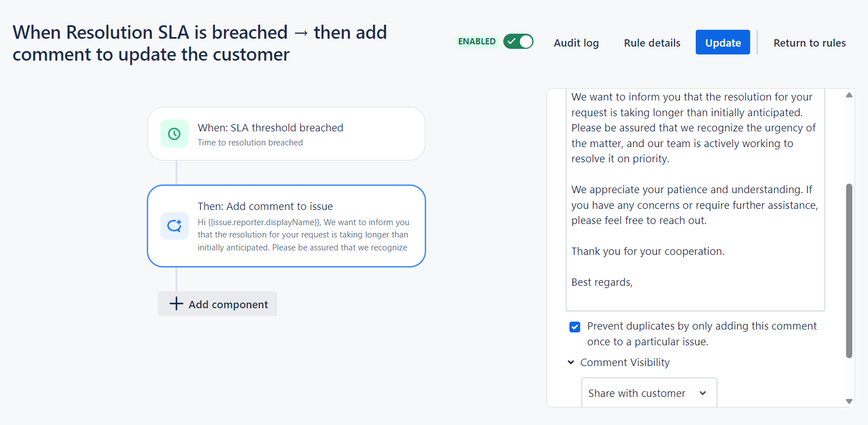868x425 pixels.
Task: Click the blue Update button
Action: [x=723, y=42]
